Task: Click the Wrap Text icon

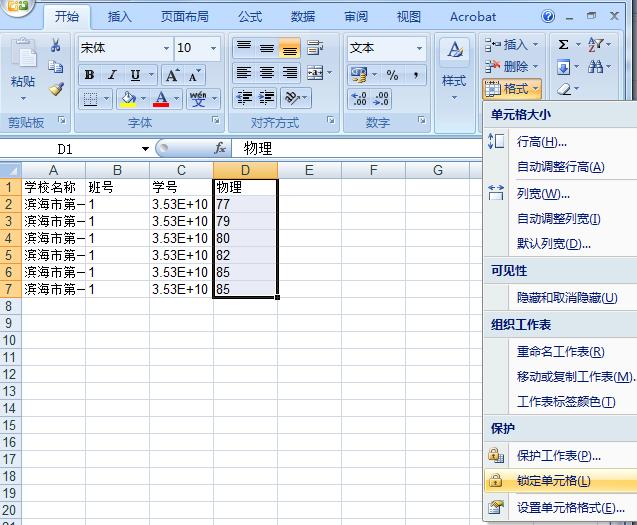Action: click(315, 48)
